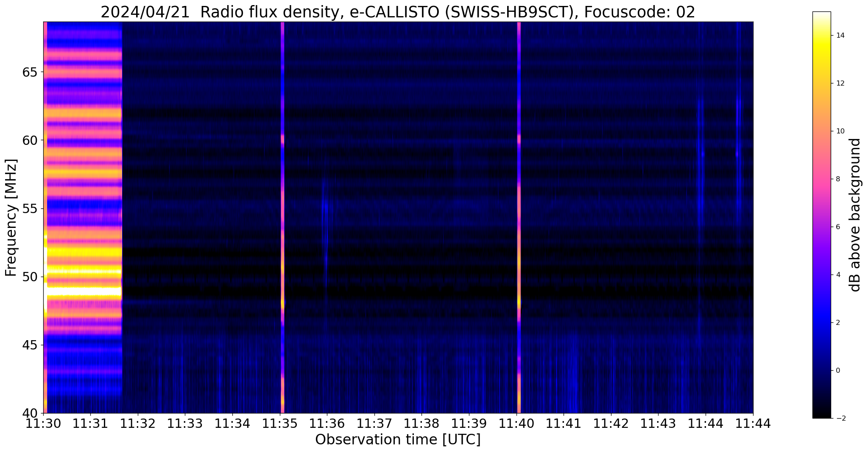Click the 11:33 time tick label
This screenshot has height=452, width=868.
[185, 423]
